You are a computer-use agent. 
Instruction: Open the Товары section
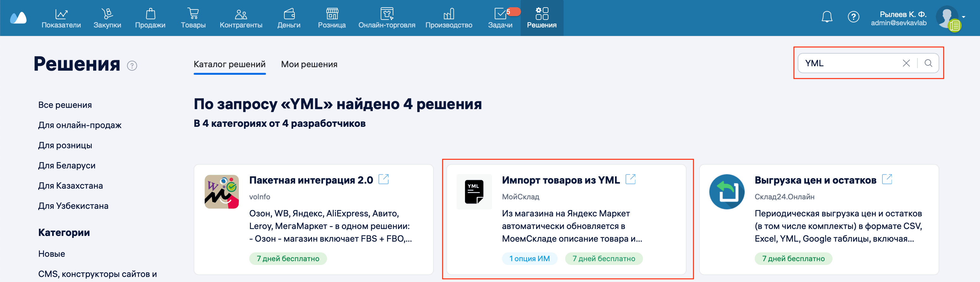coord(193,18)
